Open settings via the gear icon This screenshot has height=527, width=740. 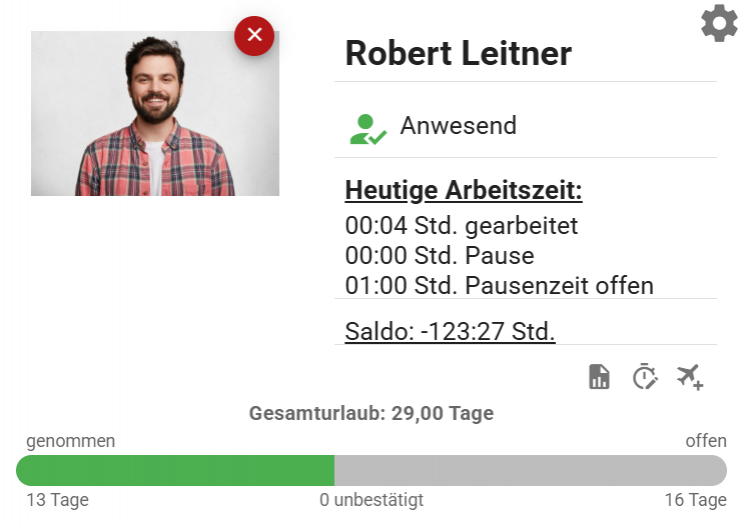click(719, 23)
